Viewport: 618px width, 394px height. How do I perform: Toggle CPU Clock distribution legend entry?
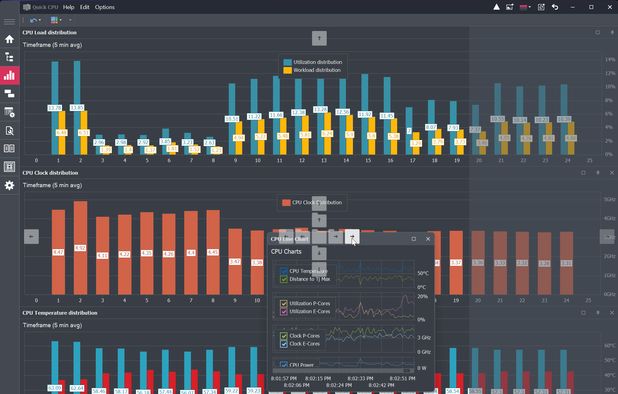[x=312, y=203]
